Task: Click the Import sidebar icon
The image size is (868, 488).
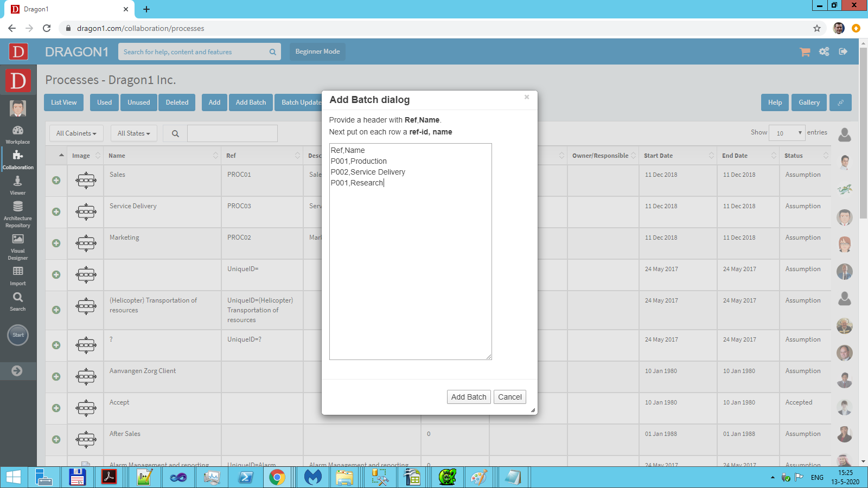Action: (18, 275)
